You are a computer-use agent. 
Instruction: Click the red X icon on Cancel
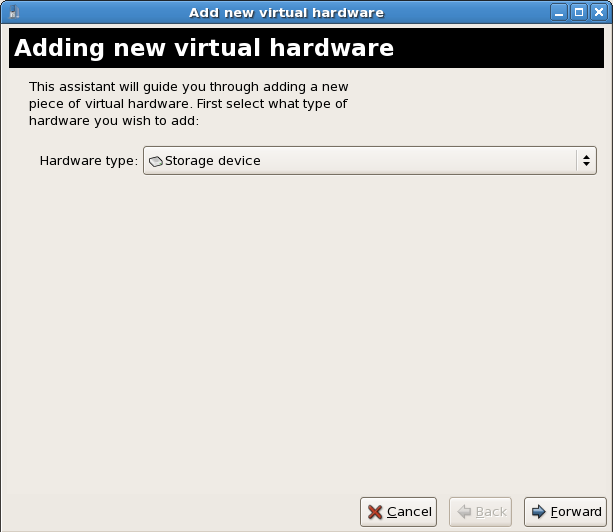(375, 512)
